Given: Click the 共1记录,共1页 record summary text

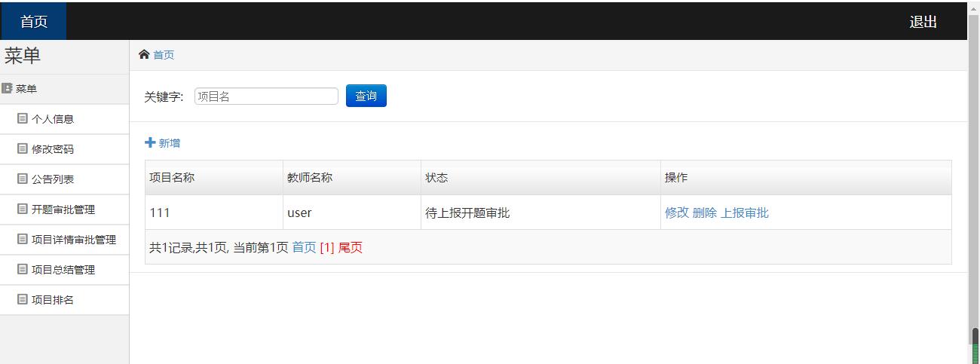Looking at the screenshot, I should coord(187,247).
